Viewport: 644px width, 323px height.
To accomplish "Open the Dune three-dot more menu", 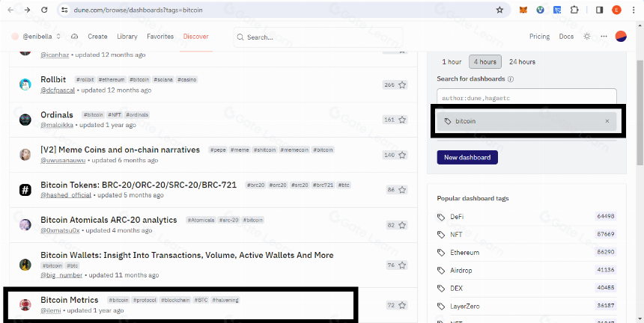I will tap(604, 37).
